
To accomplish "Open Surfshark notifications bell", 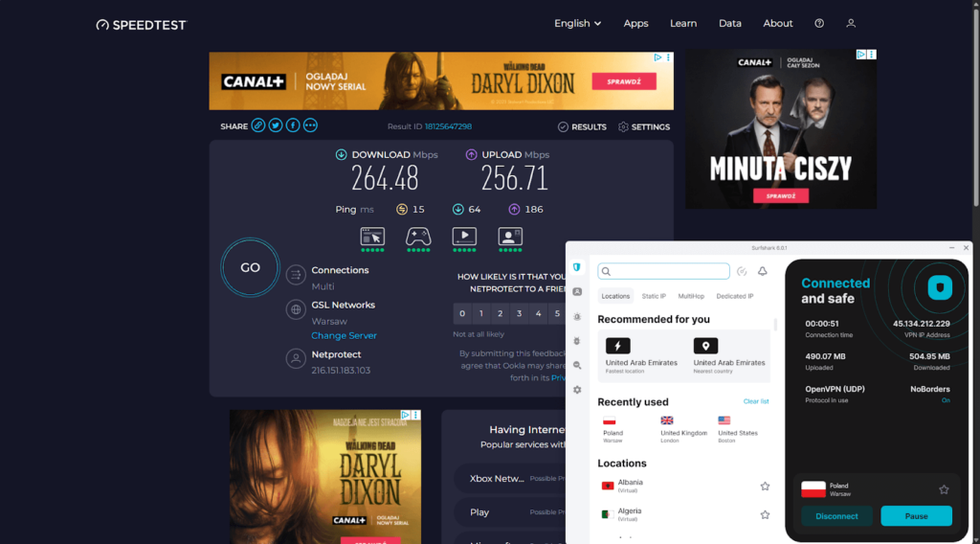I will pyautogui.click(x=763, y=271).
